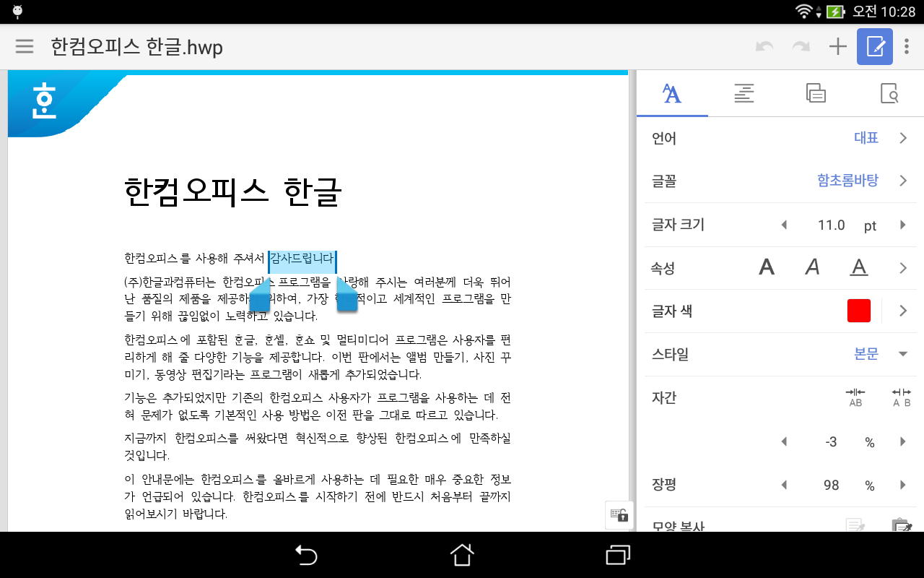Select the 대표 language value
Image resolution: width=924 pixels, height=578 pixels.
tap(866, 138)
